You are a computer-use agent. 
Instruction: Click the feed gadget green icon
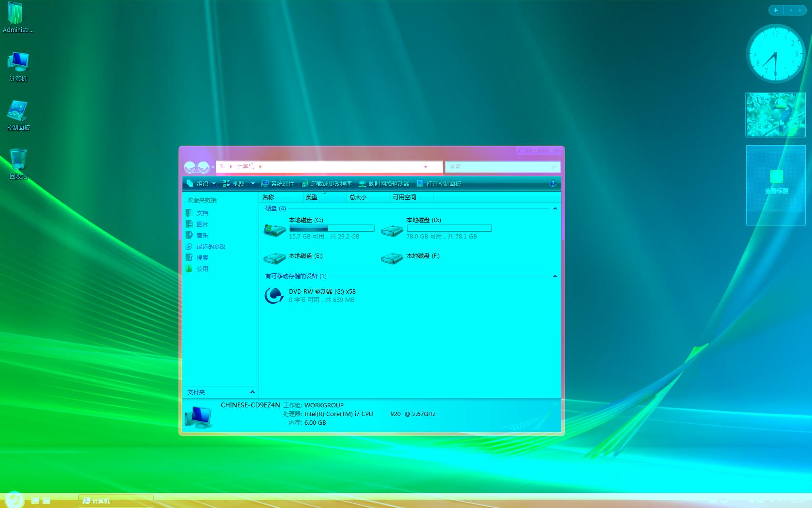click(x=776, y=176)
